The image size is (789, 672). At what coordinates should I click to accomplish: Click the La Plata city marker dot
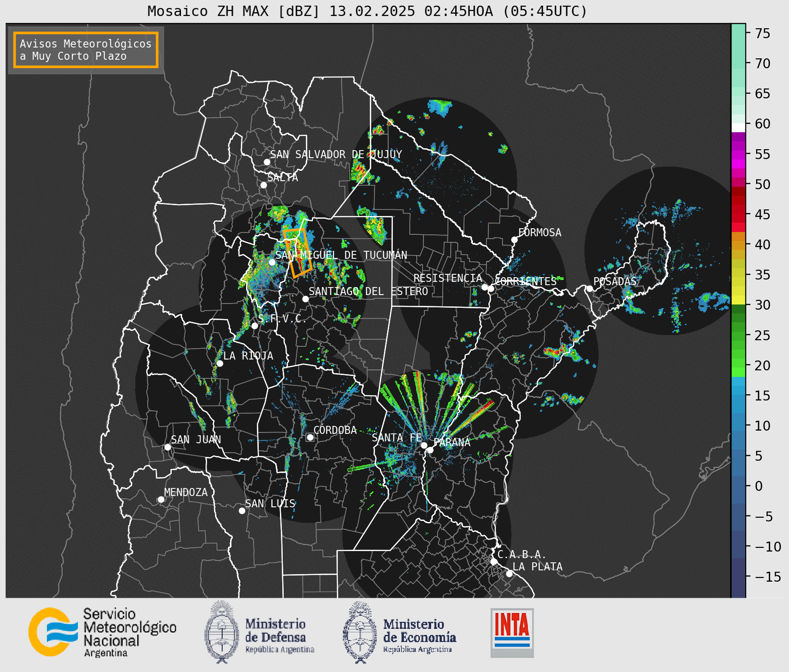coord(509,573)
